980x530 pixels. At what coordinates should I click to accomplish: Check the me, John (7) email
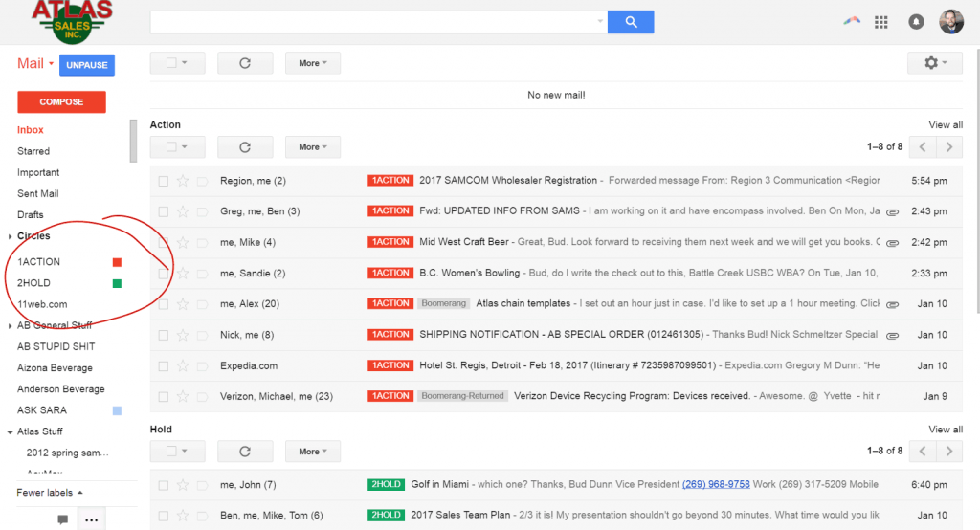tap(163, 485)
